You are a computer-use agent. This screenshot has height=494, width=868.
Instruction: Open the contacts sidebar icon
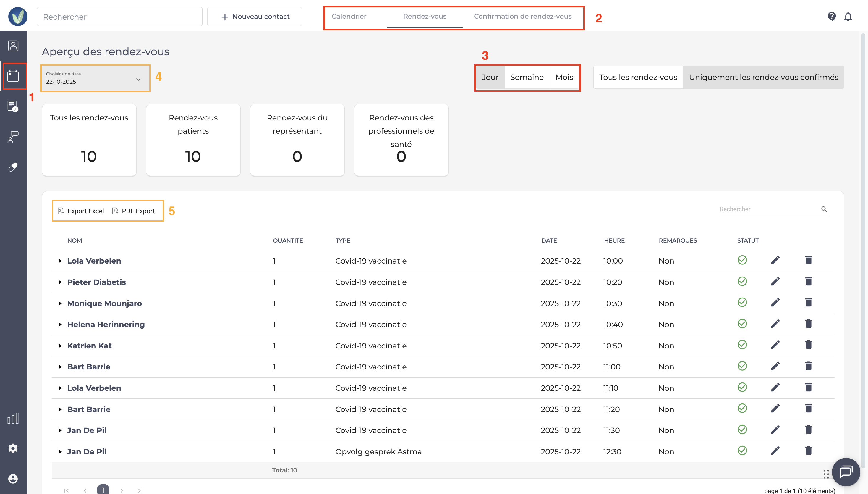13,46
